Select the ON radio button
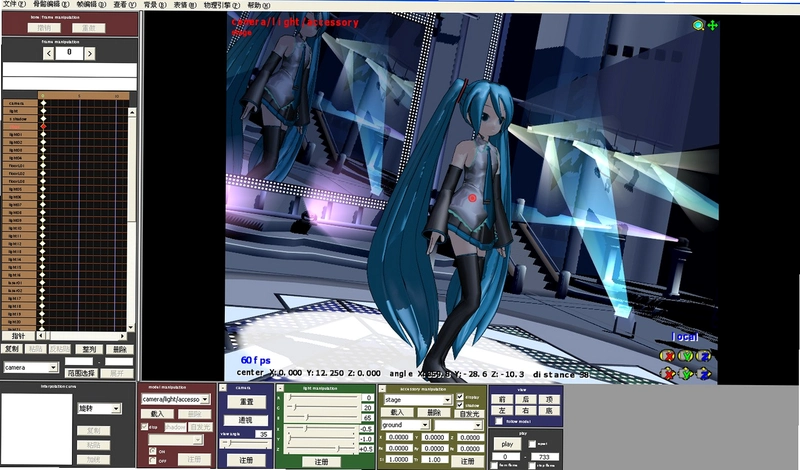The width and height of the screenshot is (800, 470). point(153,451)
